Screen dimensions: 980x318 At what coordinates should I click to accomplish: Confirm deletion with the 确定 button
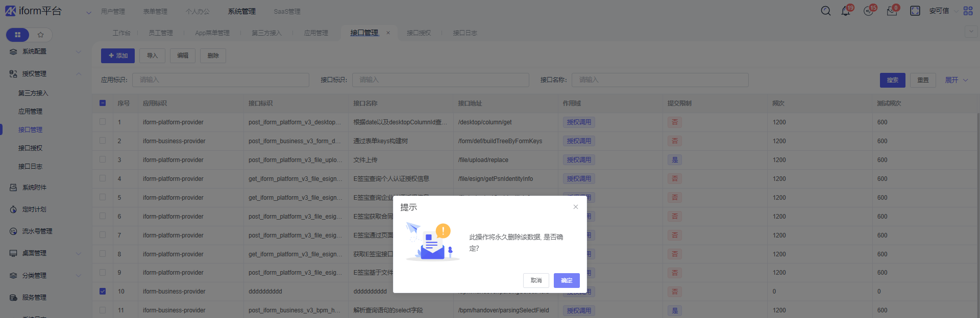pyautogui.click(x=567, y=280)
